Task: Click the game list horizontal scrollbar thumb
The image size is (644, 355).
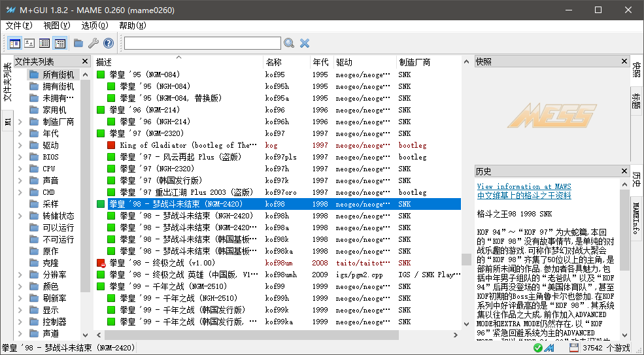Action: [x=251, y=335]
